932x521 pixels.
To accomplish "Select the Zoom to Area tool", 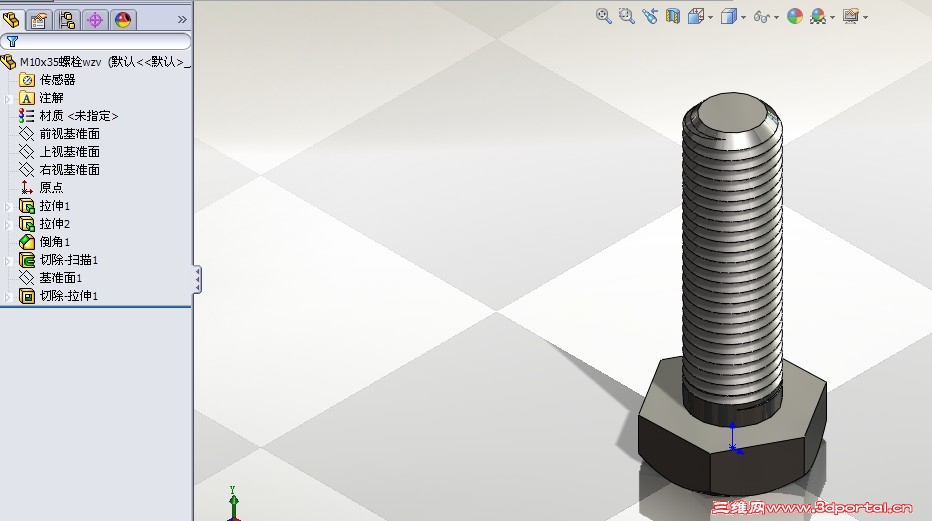I will coord(626,16).
